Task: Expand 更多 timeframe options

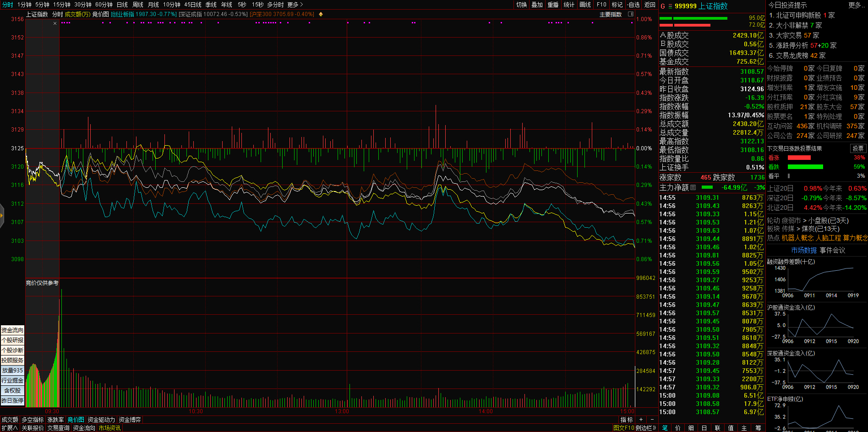Action: click(295, 5)
